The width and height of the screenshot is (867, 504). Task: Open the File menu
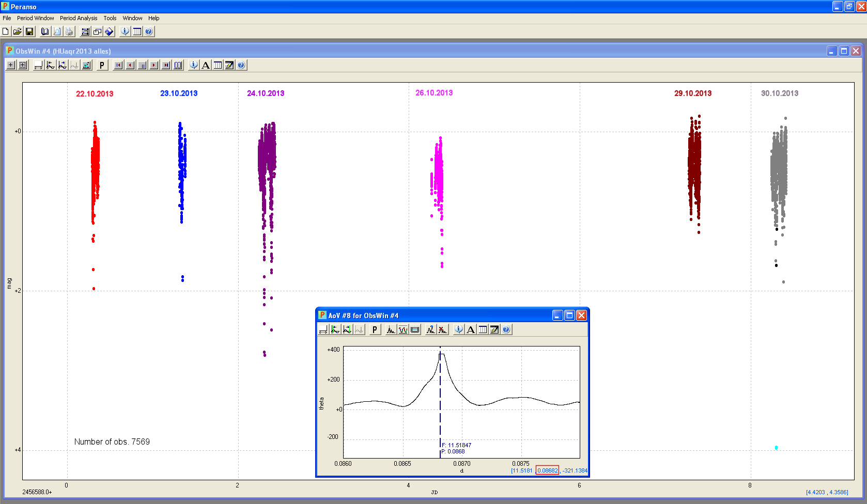click(x=7, y=18)
